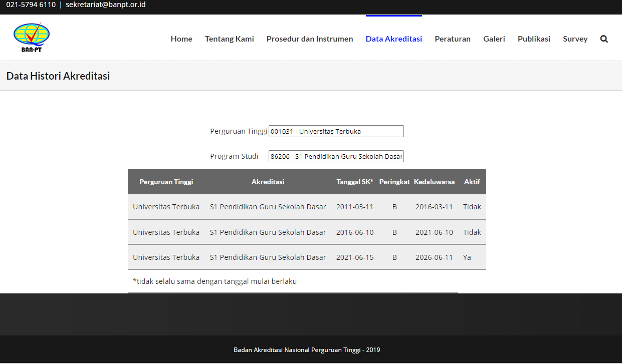The image size is (622, 364).
Task: Open the search magnifier icon
Action: point(604,39)
